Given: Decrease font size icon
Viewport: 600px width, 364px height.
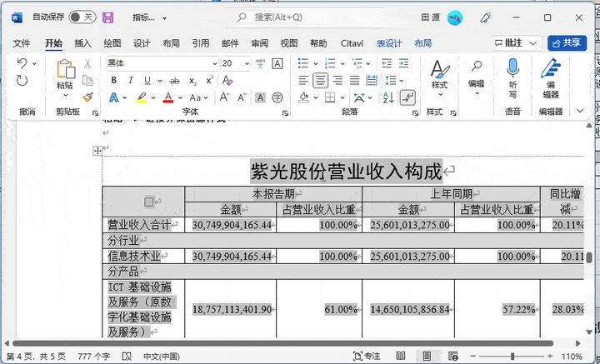Looking at the screenshot, I should click(242, 97).
